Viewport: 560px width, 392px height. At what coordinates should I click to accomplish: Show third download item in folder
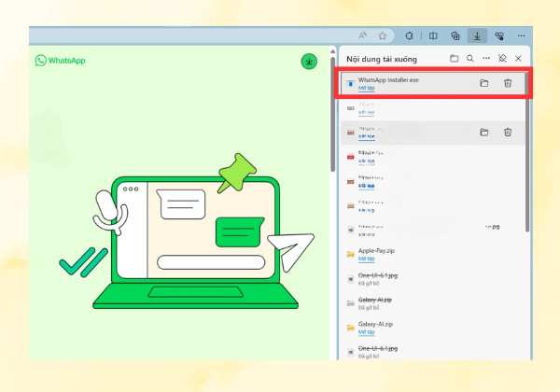[483, 133]
